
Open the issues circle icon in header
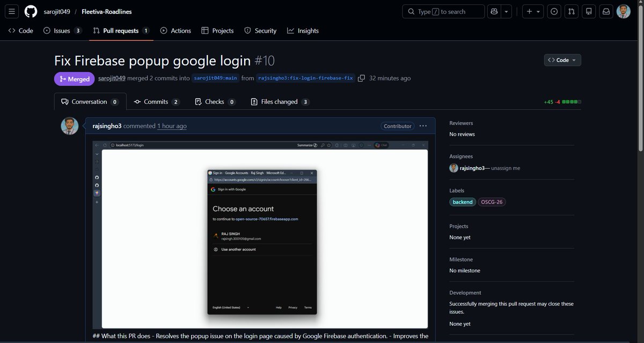tap(554, 11)
